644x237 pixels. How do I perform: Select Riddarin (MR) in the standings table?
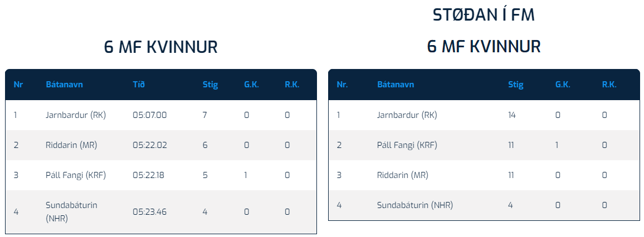click(x=402, y=175)
